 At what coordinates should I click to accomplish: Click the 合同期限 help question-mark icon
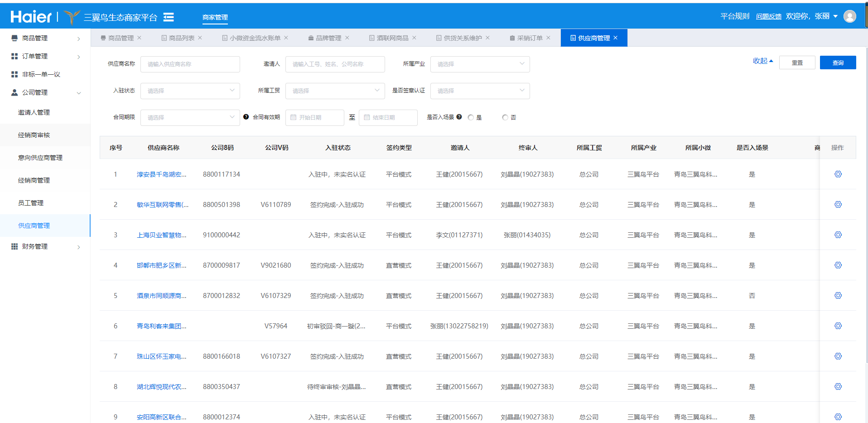246,117
